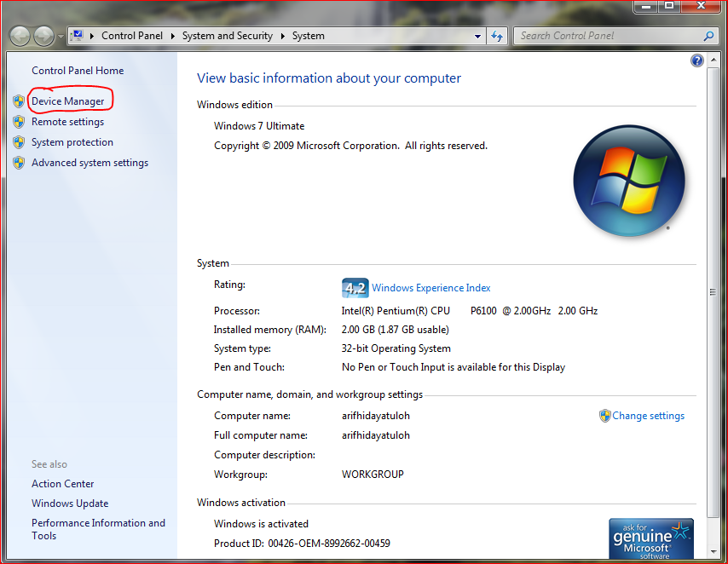Screen dimensions: 728x564
Task: Expand arrow after System and Security breadcrumb
Action: (x=282, y=36)
